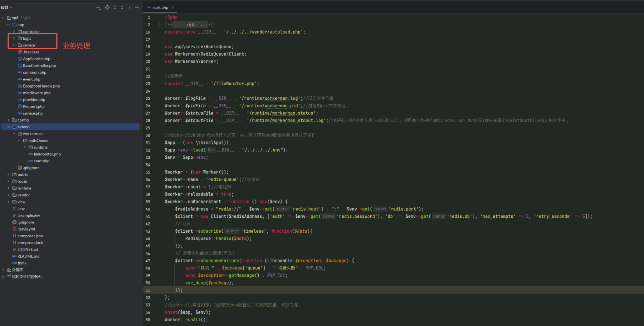Open composer.json in the project tree
644x326 pixels.
[x=30, y=236]
